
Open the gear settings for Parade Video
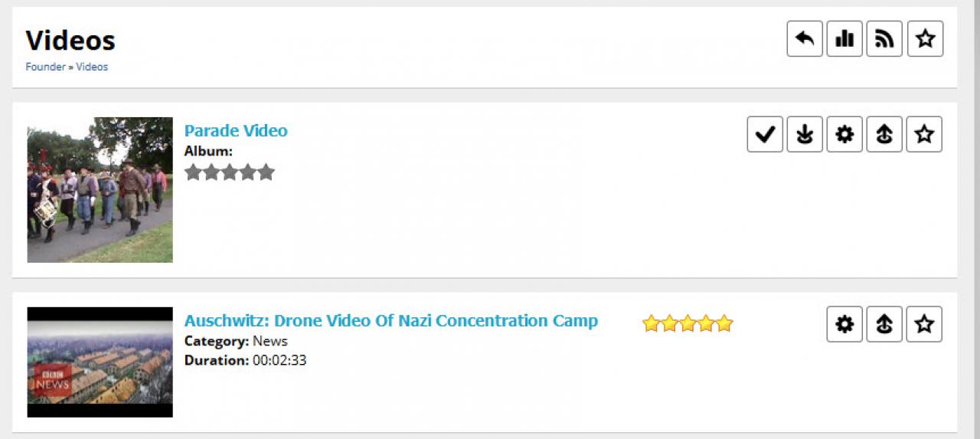844,135
